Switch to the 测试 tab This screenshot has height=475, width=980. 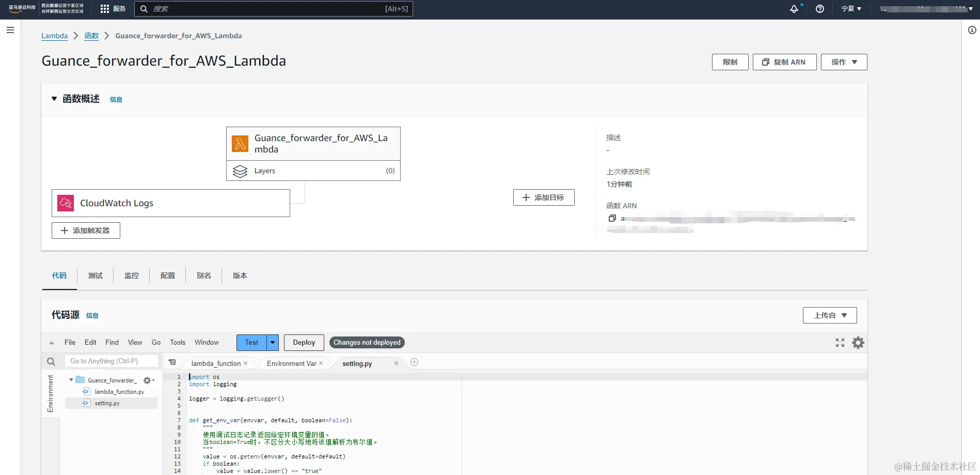pyautogui.click(x=96, y=275)
